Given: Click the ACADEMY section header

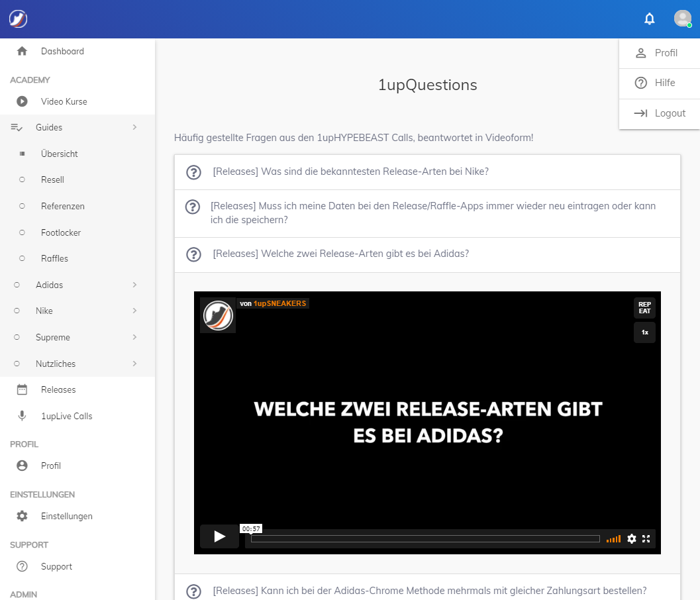Looking at the screenshot, I should coord(30,80).
